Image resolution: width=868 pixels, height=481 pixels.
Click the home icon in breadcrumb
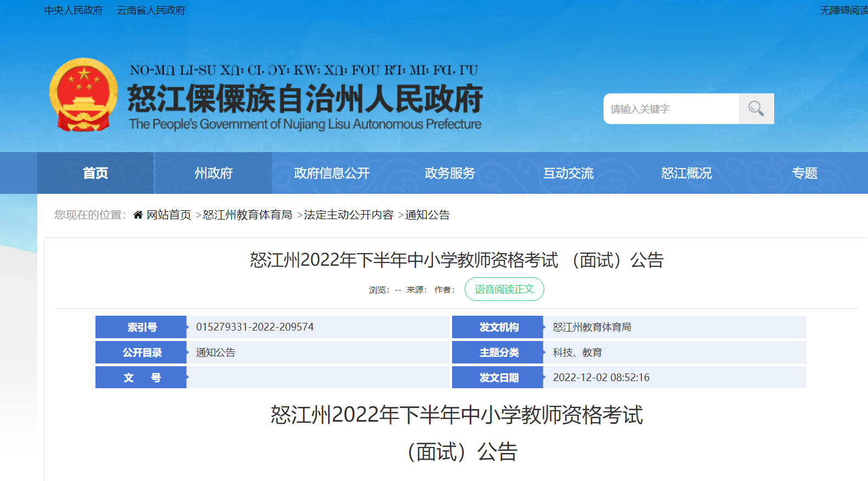[x=138, y=215]
